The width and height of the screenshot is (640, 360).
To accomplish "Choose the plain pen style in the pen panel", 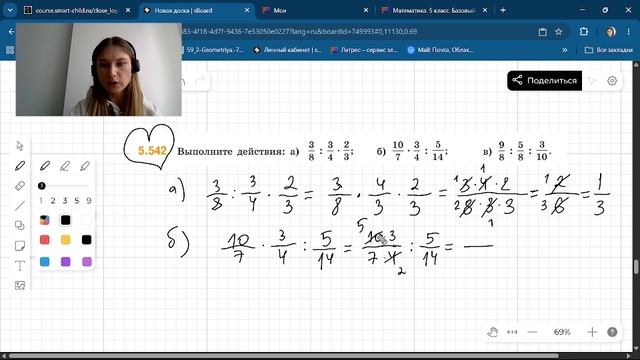I will 45,166.
